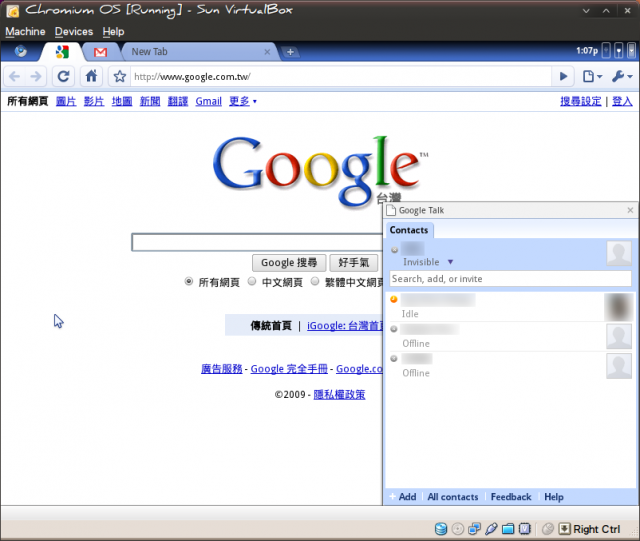Click the Chromium logo button in tab strip

point(21,51)
